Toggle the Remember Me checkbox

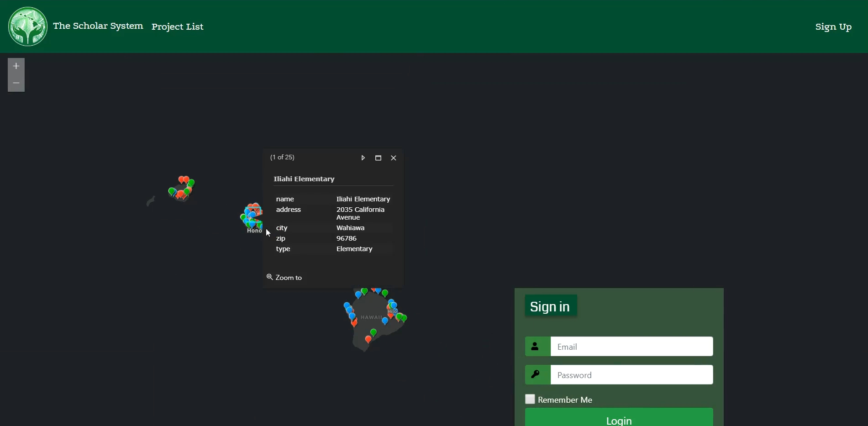[x=530, y=399]
